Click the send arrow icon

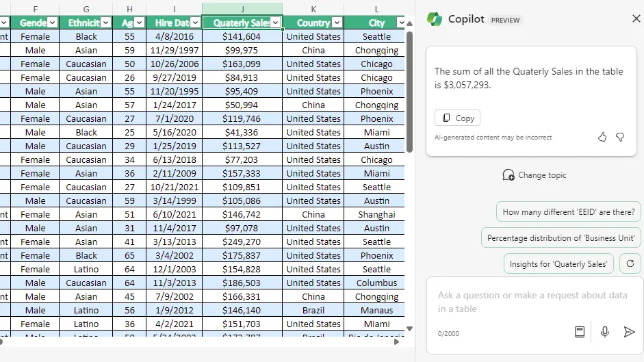click(x=629, y=332)
